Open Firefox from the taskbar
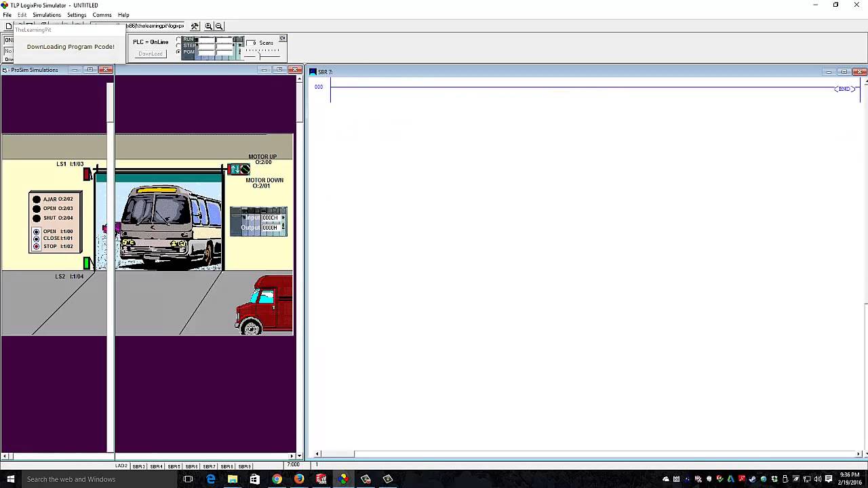This screenshot has height=488, width=868. pyautogui.click(x=299, y=479)
